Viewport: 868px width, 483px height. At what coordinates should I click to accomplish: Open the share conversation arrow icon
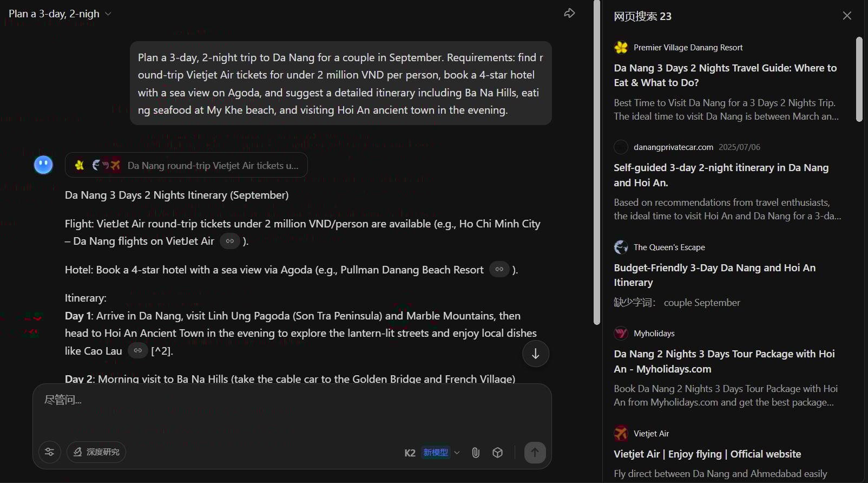[x=569, y=14]
